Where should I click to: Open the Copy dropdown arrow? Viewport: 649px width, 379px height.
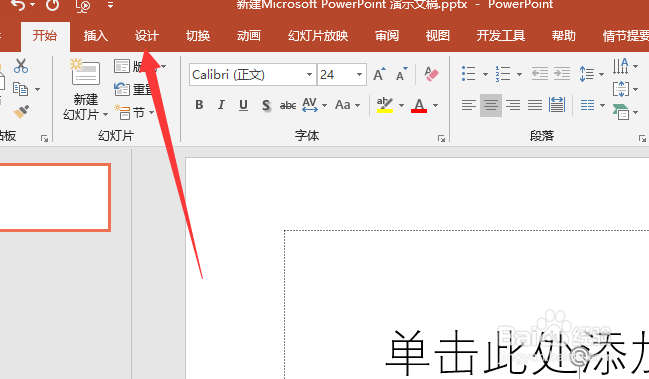(38, 89)
